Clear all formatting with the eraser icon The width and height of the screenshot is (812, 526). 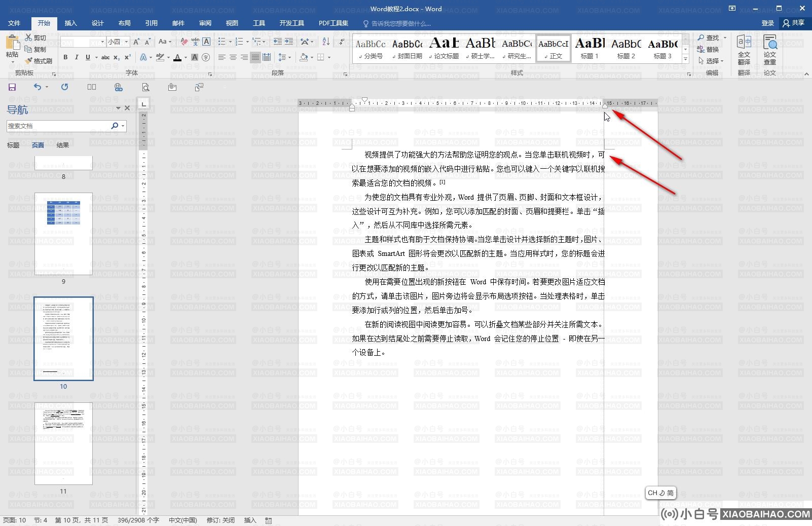point(184,42)
